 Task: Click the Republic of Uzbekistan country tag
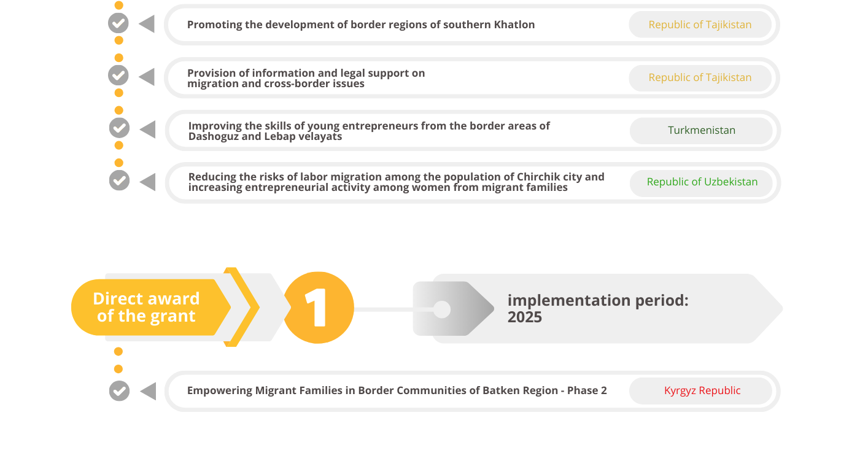pos(702,182)
